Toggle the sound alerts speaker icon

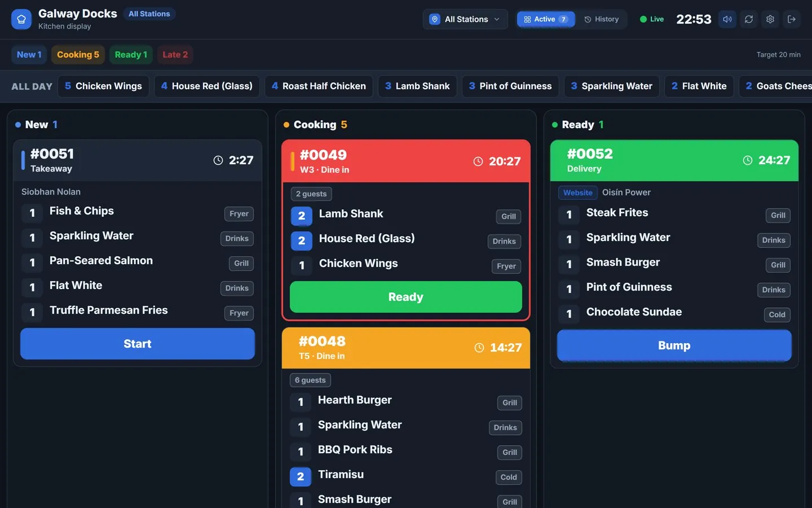(727, 19)
